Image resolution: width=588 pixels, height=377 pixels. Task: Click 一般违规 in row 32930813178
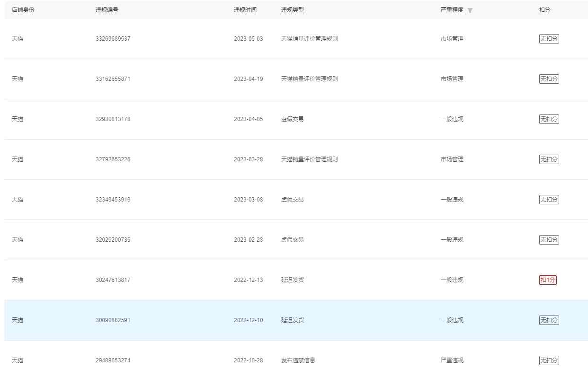(x=452, y=119)
